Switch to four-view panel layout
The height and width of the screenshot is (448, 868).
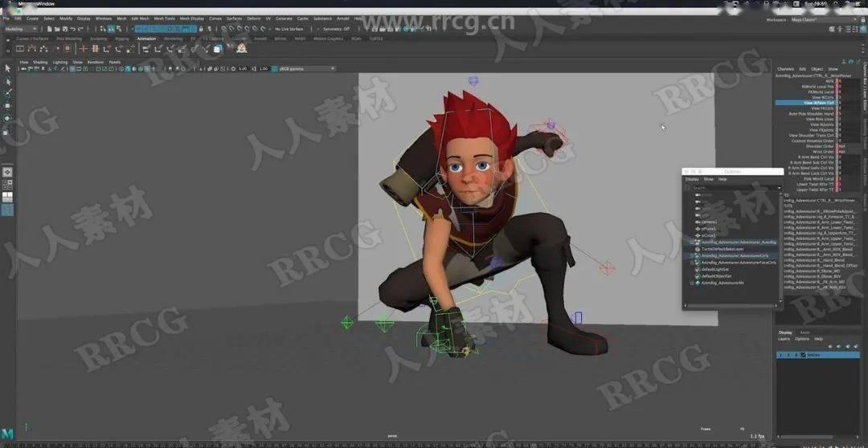pos(7,184)
